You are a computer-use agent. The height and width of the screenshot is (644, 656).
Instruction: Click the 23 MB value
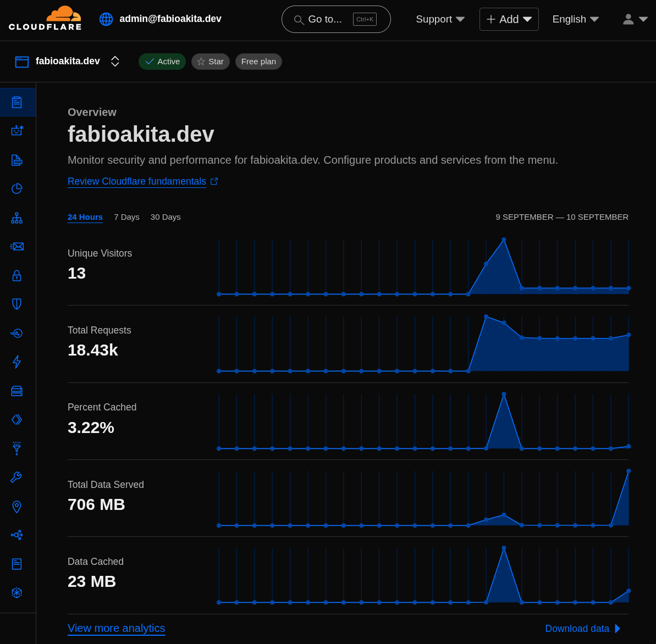click(x=92, y=581)
